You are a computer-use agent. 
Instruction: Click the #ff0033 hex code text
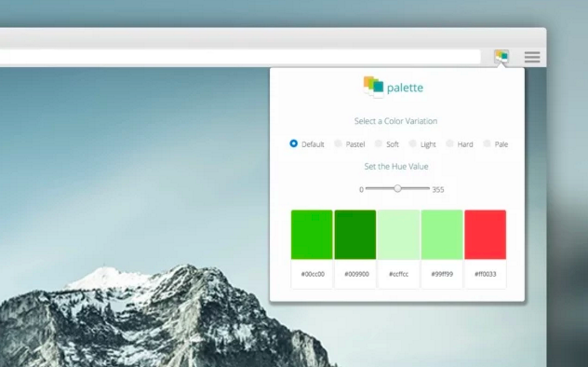coord(485,274)
